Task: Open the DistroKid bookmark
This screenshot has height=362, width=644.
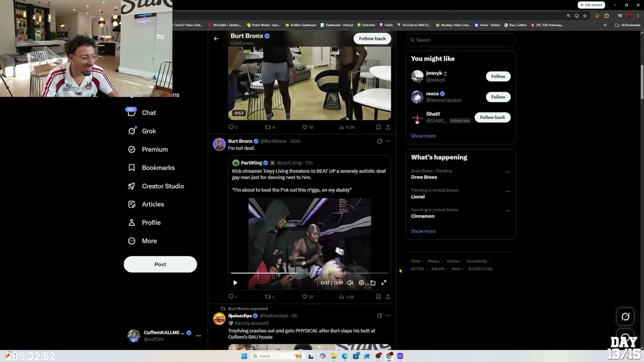Action: pos(366,25)
